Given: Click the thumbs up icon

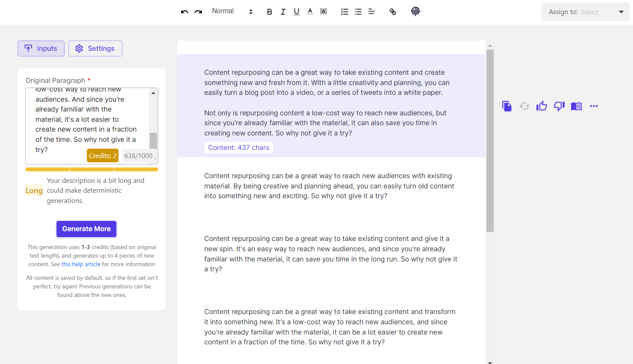Looking at the screenshot, I should [x=542, y=106].
